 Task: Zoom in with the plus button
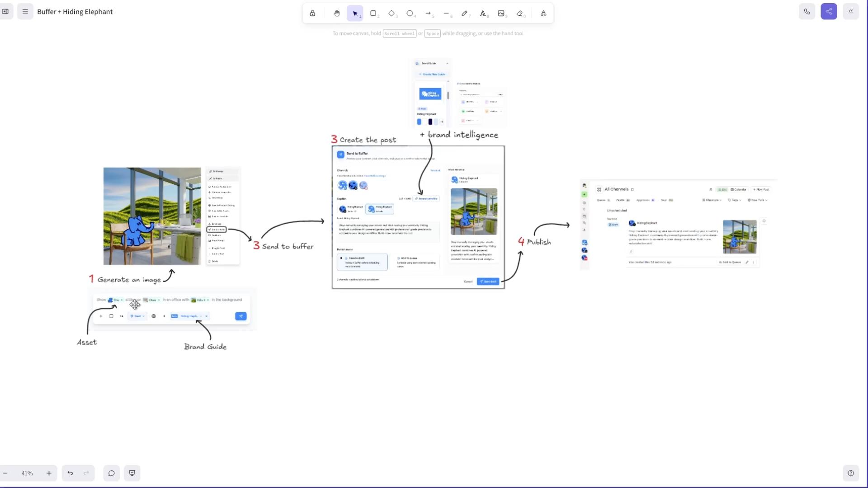(x=49, y=473)
